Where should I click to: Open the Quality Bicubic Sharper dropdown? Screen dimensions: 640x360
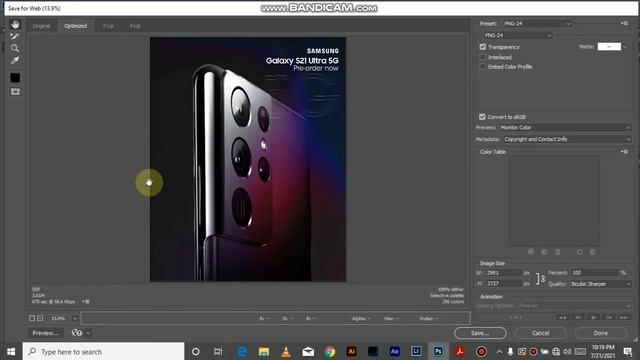[600, 284]
